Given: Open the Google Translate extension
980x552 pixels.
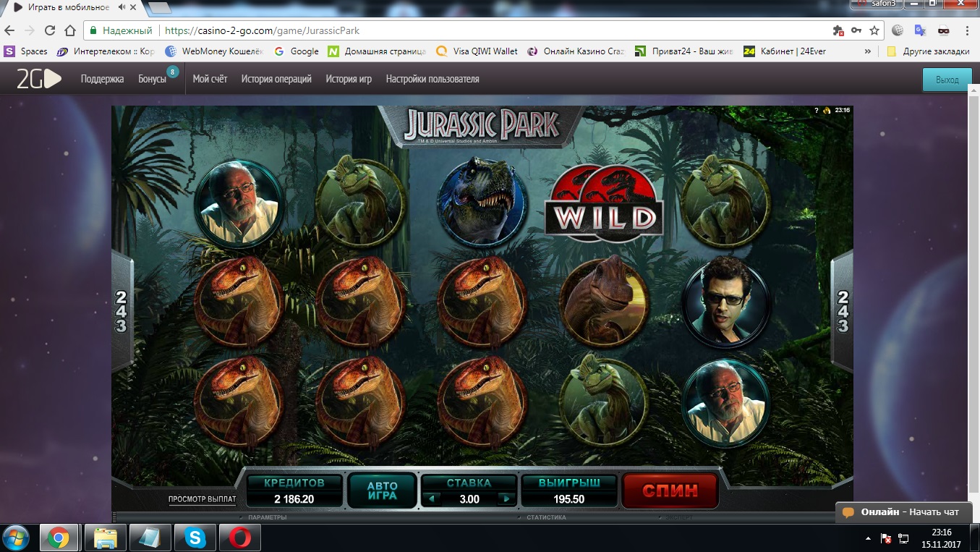Looking at the screenshot, I should (x=920, y=30).
